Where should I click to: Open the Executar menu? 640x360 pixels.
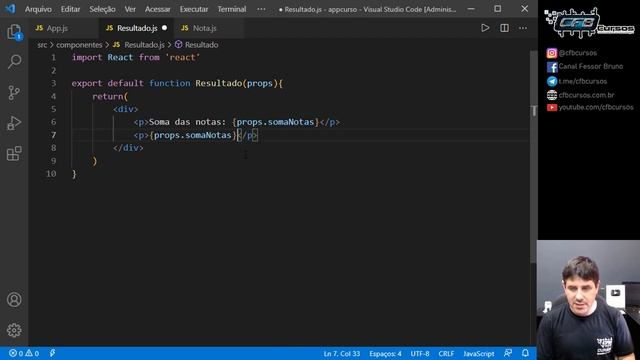[x=194, y=9]
